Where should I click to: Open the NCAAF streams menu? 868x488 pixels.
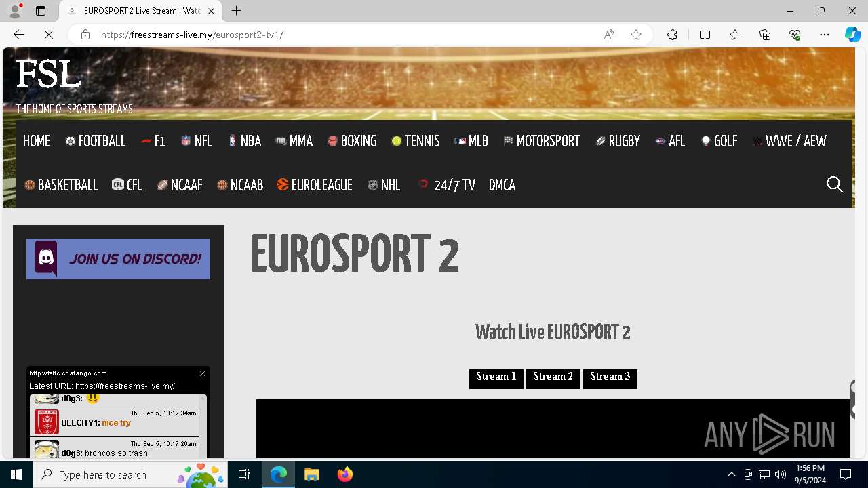point(180,185)
